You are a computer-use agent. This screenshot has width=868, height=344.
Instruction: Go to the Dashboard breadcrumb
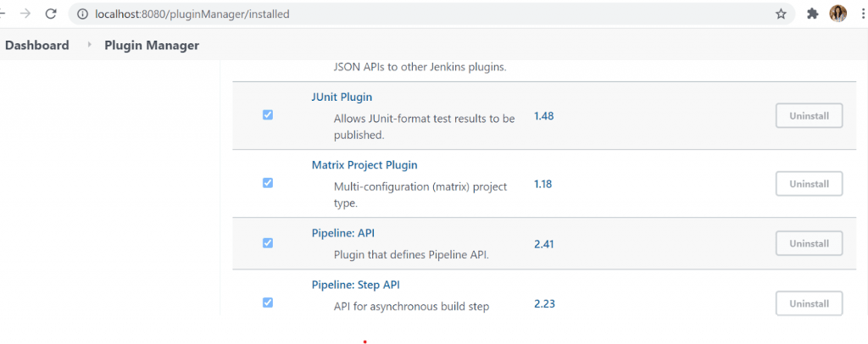pos(37,45)
